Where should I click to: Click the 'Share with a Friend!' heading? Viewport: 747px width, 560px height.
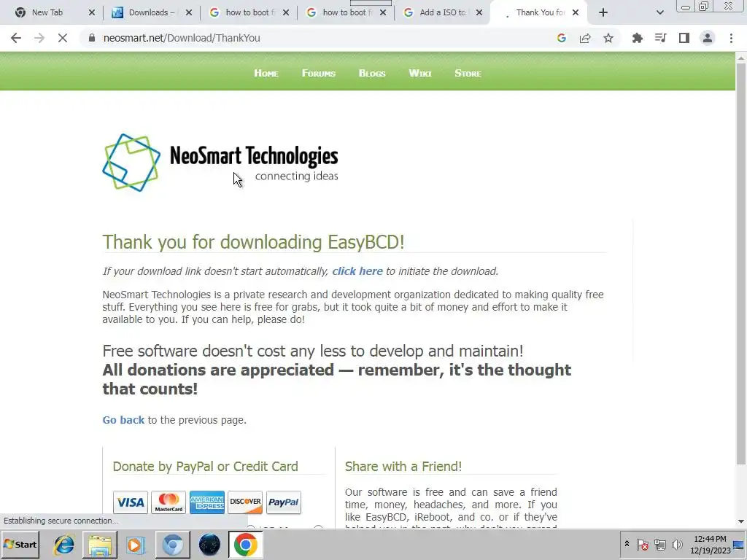pyautogui.click(x=403, y=466)
